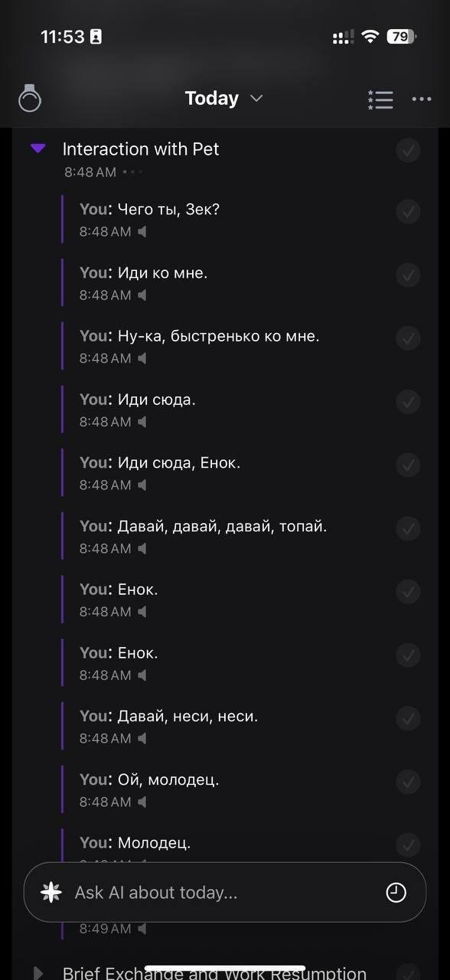Open the "Interaction with Pet" title
The width and height of the screenshot is (450, 980).
coord(141,149)
